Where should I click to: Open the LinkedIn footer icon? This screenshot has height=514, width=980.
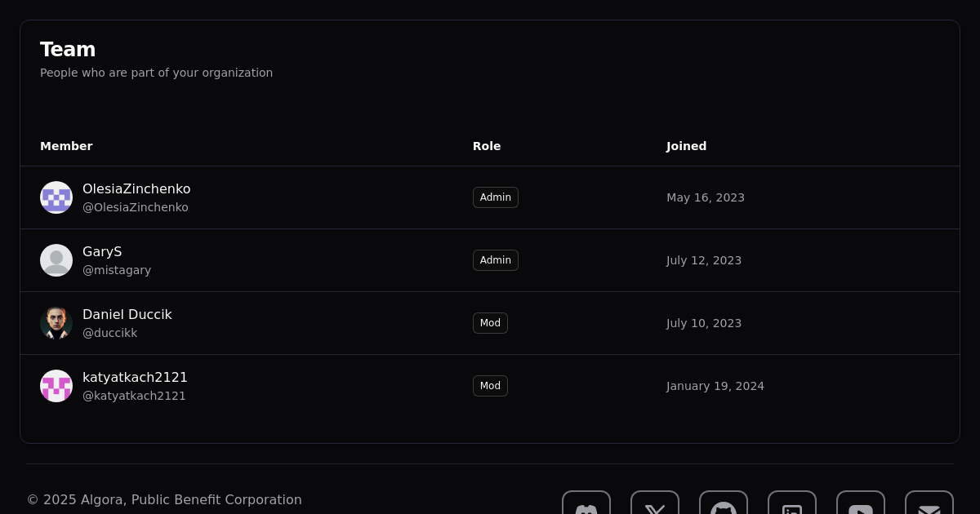pyautogui.click(x=792, y=506)
